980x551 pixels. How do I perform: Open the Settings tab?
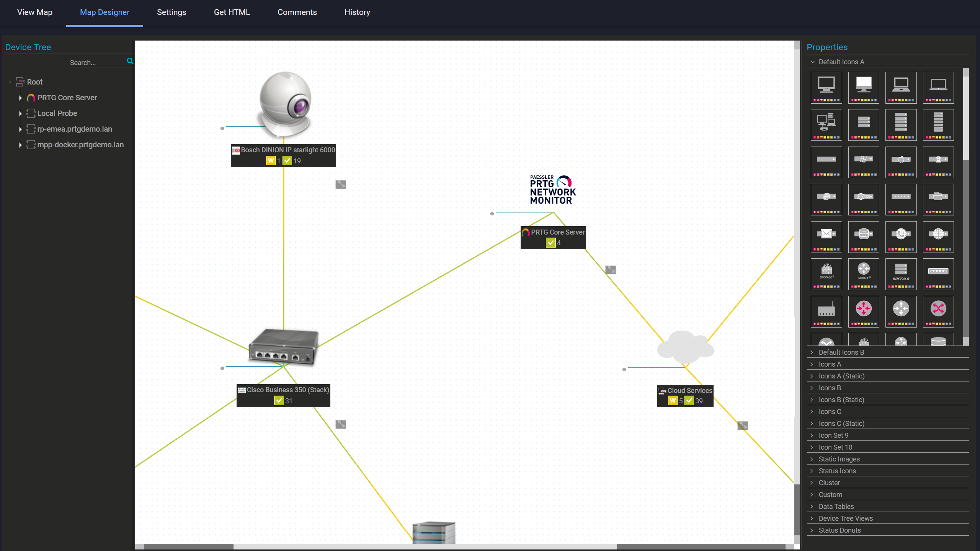[171, 12]
